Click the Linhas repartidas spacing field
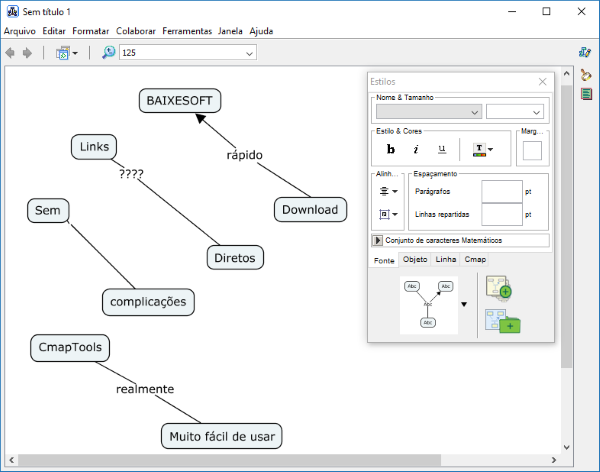 pos(502,214)
